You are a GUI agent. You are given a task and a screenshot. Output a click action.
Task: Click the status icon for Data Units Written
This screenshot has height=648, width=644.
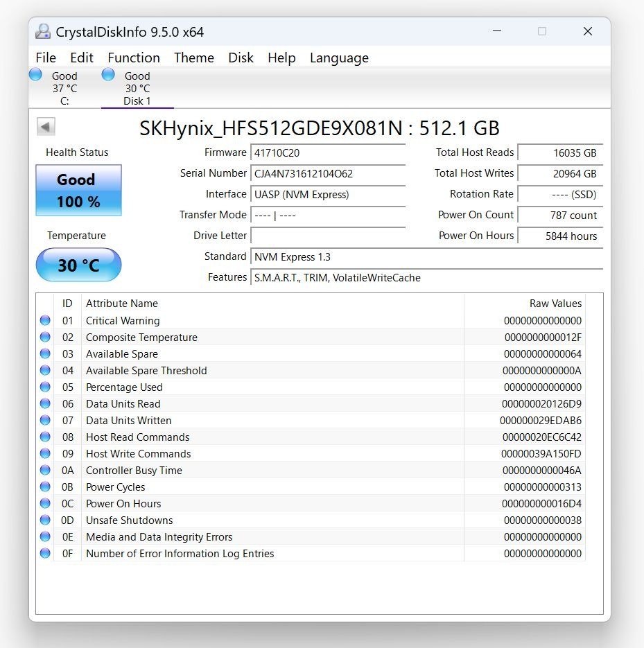[45, 420]
